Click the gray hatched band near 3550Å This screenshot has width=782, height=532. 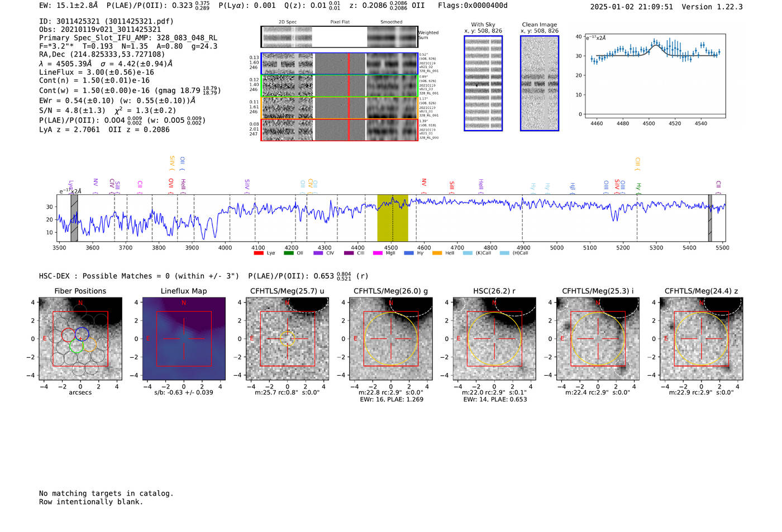click(74, 218)
